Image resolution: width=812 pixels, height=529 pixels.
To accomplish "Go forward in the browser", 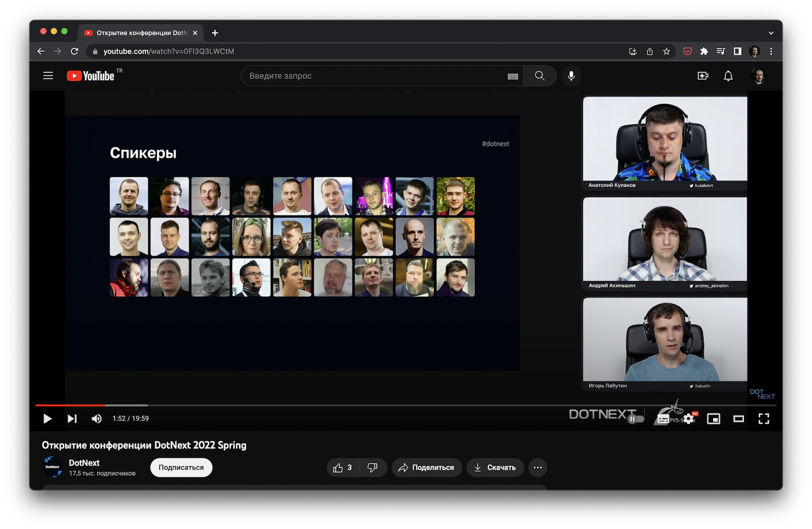I will (58, 51).
